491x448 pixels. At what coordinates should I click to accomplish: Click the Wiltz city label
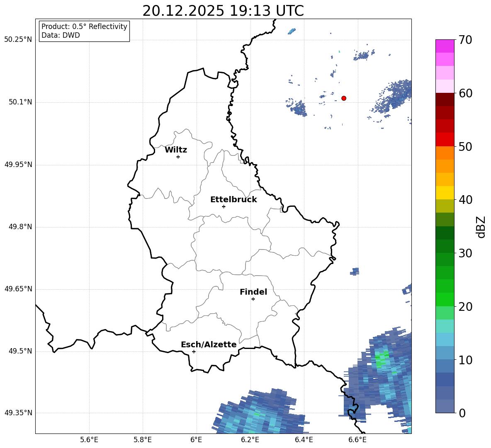click(176, 150)
